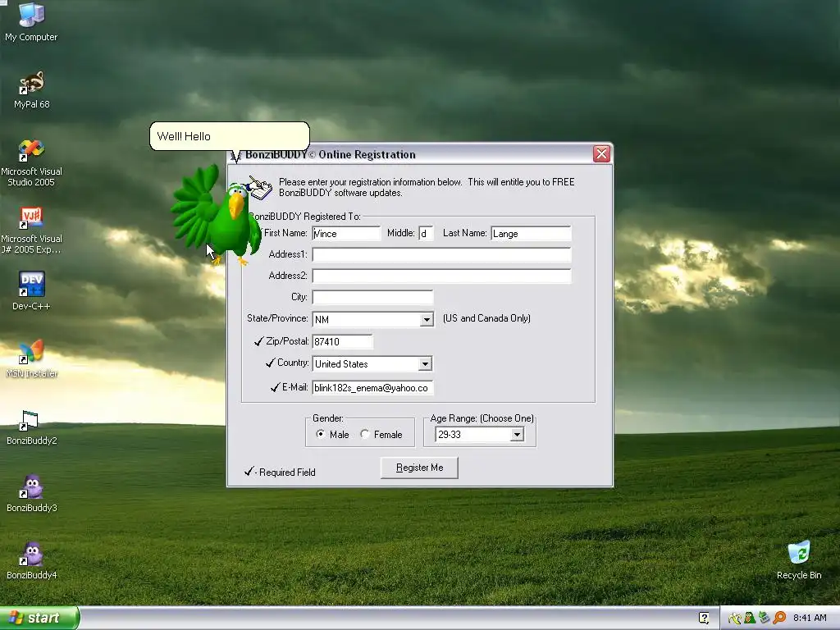840x630 pixels.
Task: Click the banana tray icon
Action: [735, 619]
